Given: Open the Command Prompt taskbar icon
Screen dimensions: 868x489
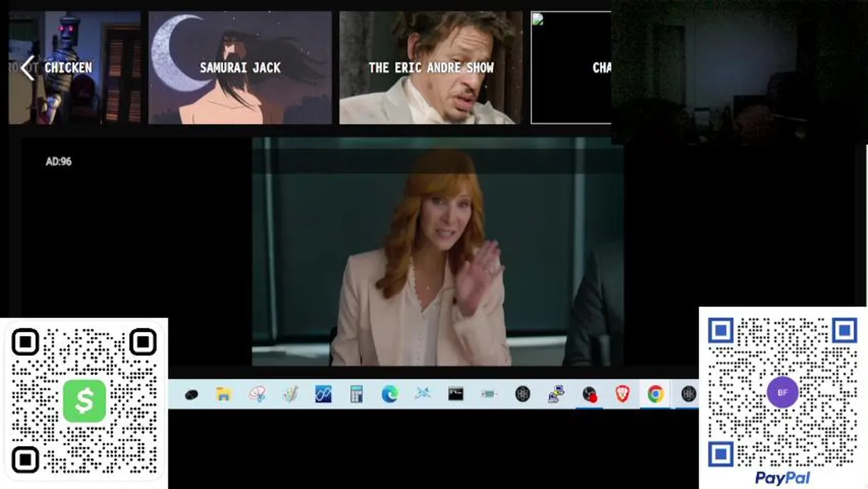Looking at the screenshot, I should click(456, 394).
